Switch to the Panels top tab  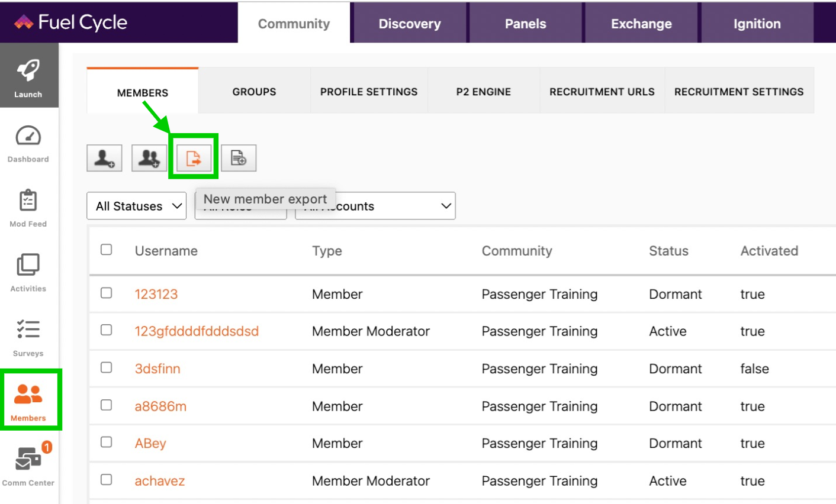526,23
